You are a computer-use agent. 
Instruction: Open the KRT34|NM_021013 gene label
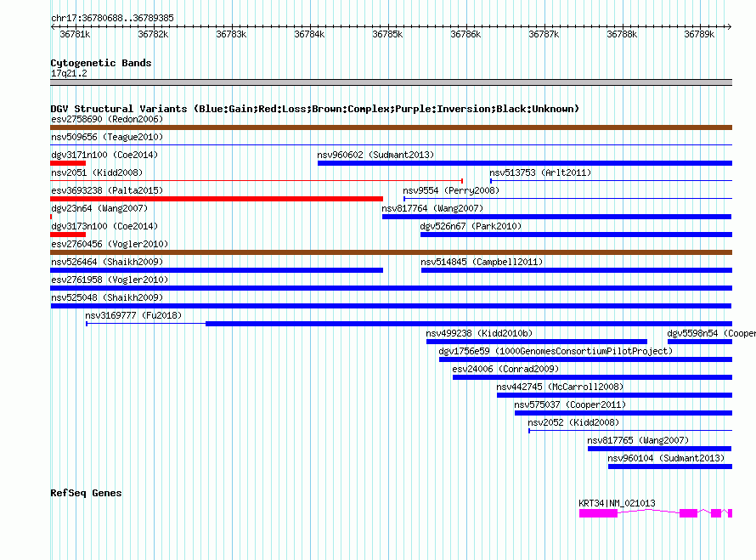(617, 503)
